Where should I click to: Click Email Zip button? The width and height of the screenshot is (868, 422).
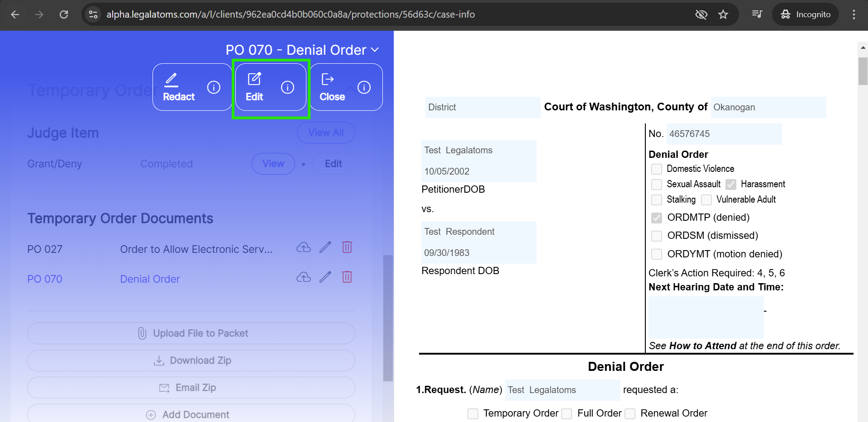(x=191, y=388)
